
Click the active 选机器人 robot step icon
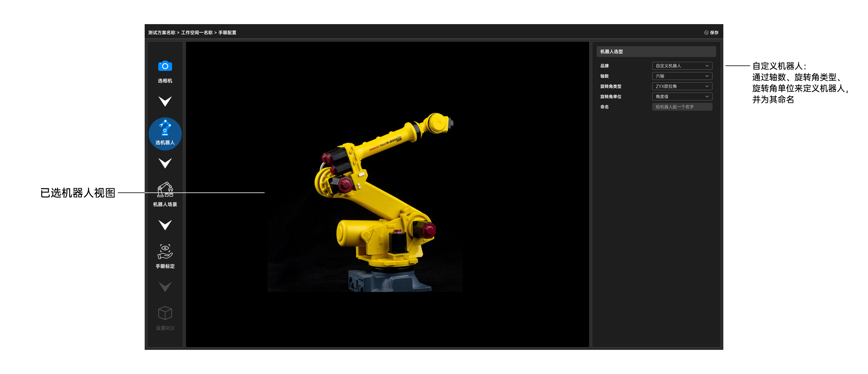165,128
